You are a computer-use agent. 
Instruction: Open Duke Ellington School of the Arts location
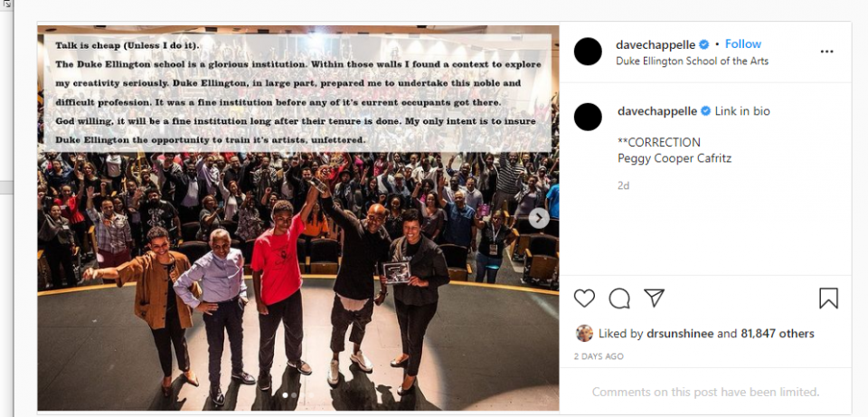pos(692,61)
